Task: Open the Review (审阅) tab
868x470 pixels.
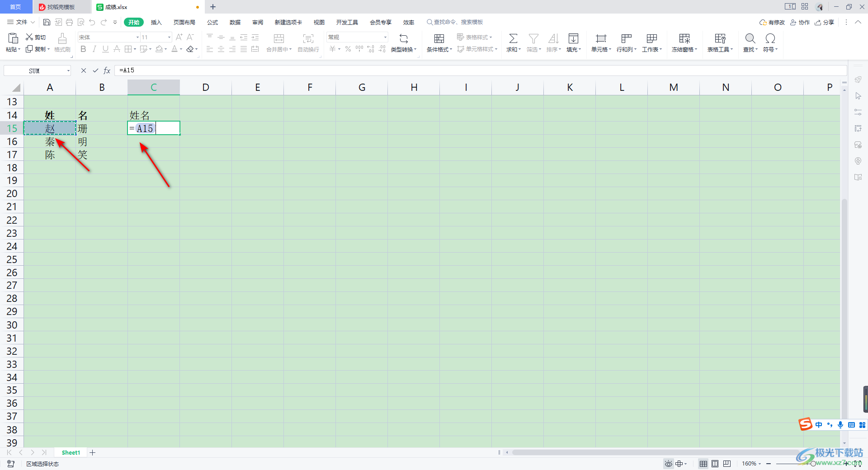Action: coord(258,22)
